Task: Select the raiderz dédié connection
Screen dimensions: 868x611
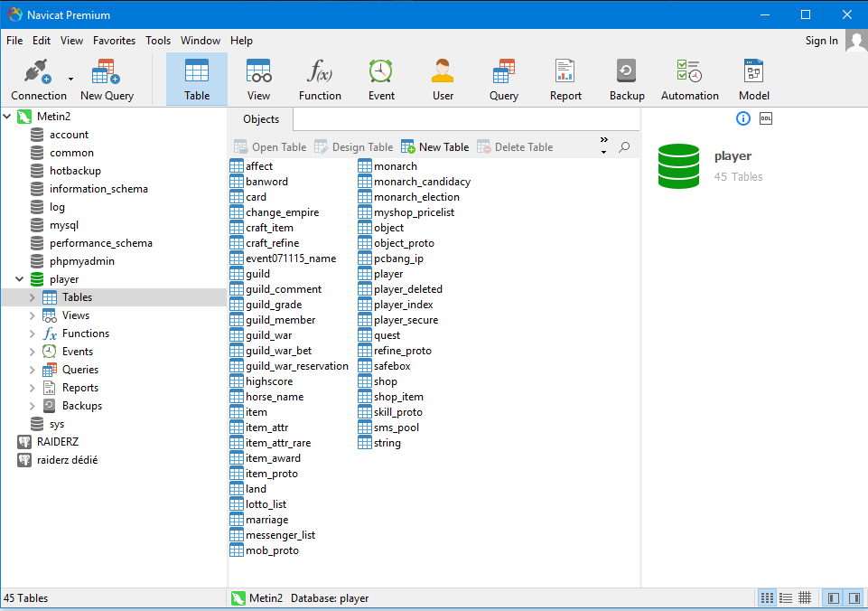Action: [x=67, y=460]
